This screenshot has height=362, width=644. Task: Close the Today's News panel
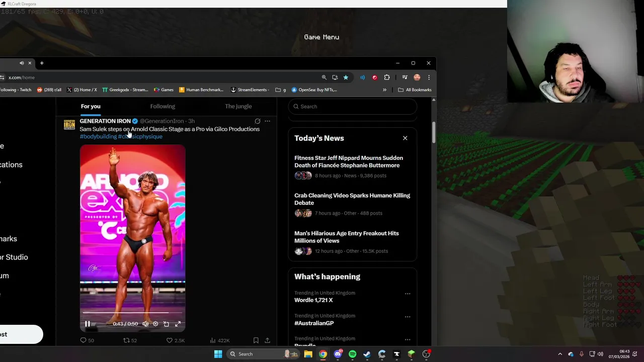pos(405,138)
